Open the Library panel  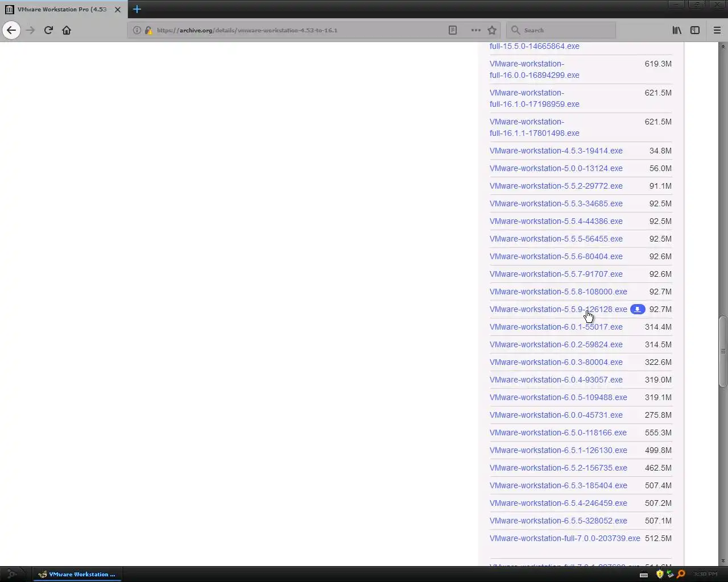tap(677, 30)
